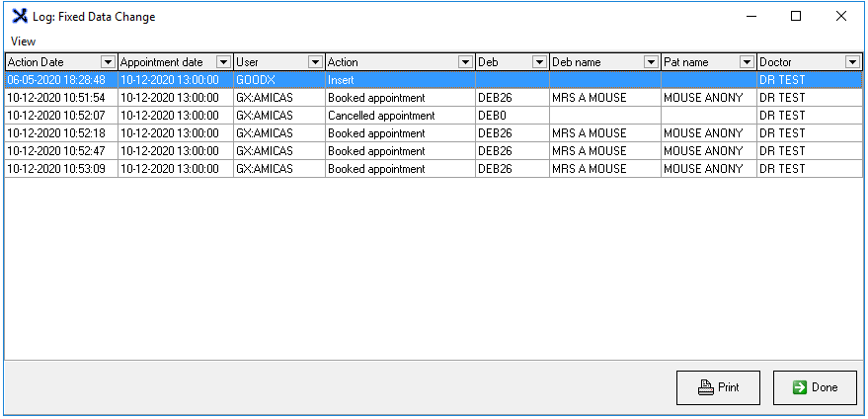Click the Pat name filter arrow
Viewport: 868px width, 419px height.
[747, 62]
